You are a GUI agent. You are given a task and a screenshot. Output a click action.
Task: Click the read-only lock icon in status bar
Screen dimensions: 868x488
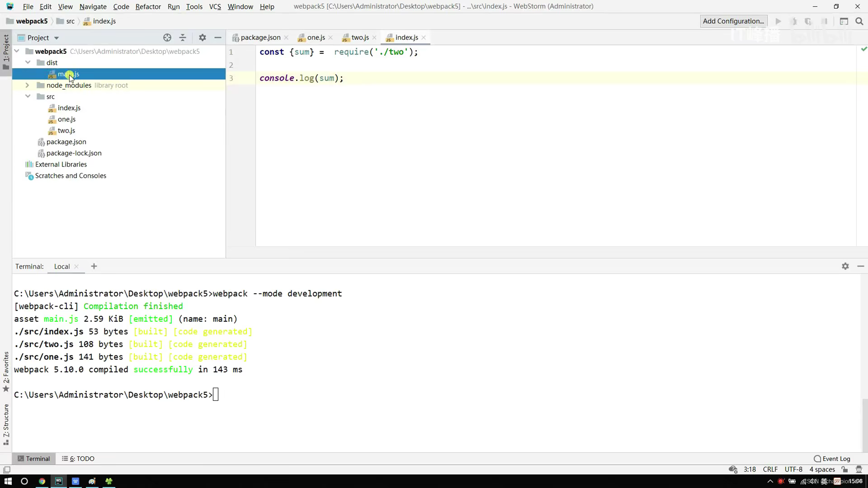click(844, 470)
